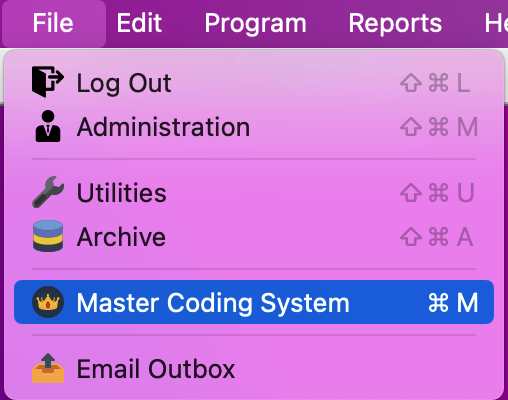This screenshot has width=508, height=400.
Task: Click the Email Outbox tray icon
Action: tap(48, 368)
